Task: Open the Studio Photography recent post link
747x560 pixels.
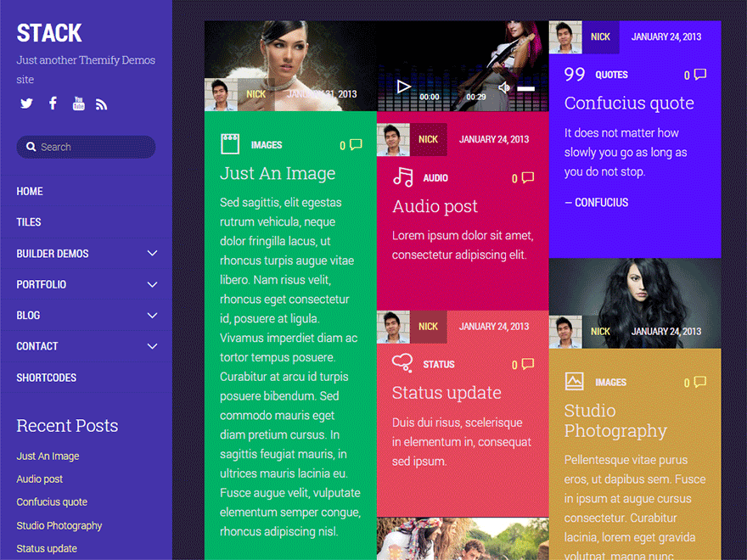Action: (59, 525)
